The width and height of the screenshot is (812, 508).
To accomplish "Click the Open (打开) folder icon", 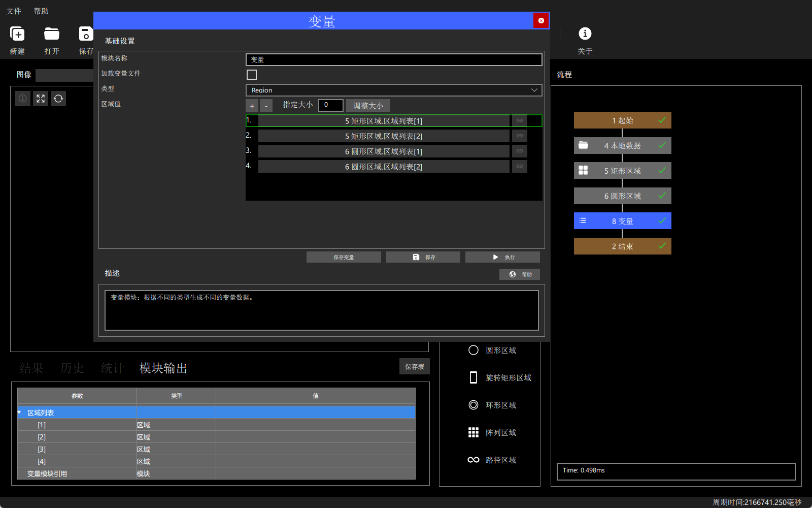I will coord(52,34).
